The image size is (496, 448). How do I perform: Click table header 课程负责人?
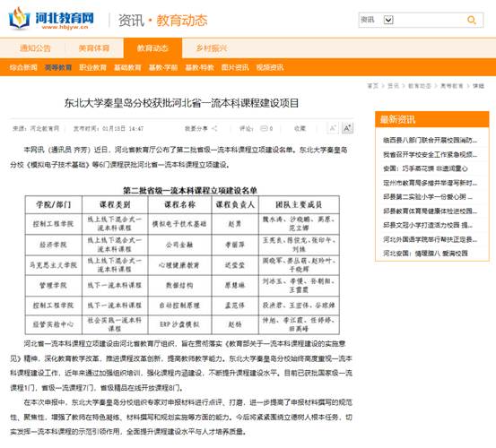point(235,204)
